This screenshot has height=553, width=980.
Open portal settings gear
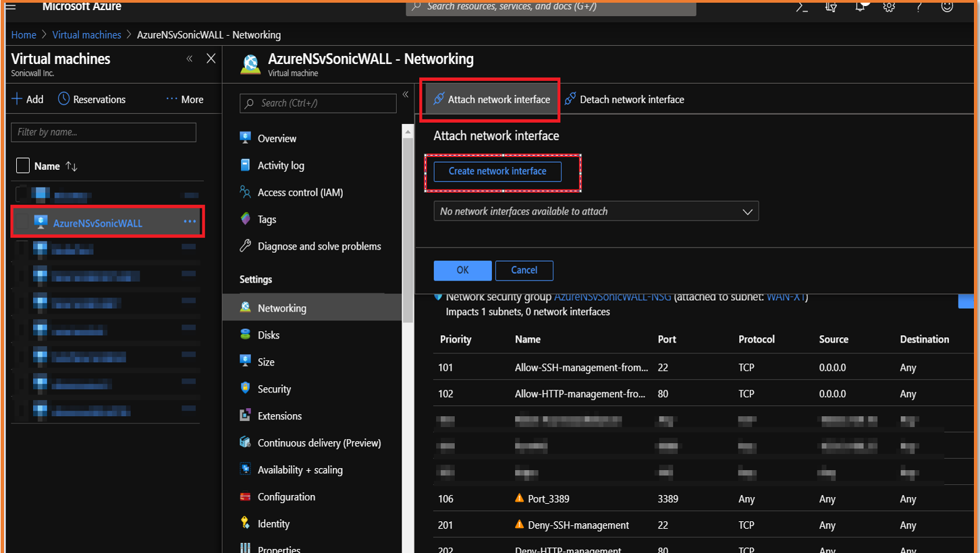coord(890,7)
